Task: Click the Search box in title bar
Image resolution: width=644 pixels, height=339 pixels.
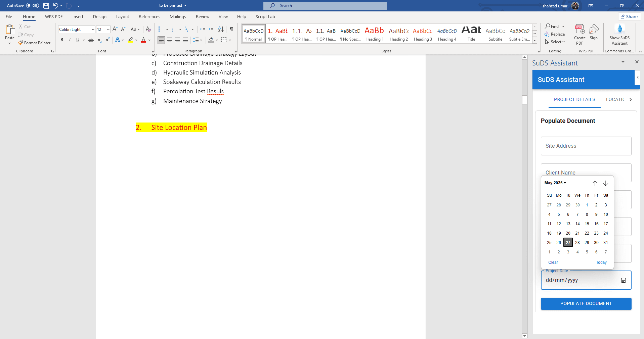Action: click(325, 6)
